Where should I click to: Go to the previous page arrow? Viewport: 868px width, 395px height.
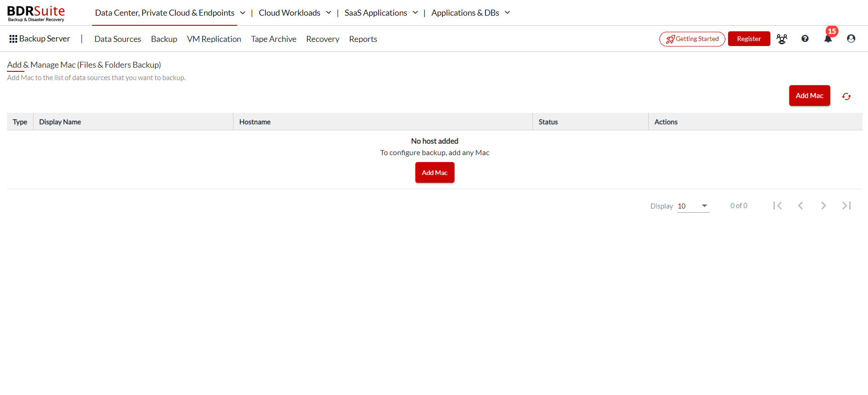(x=801, y=206)
